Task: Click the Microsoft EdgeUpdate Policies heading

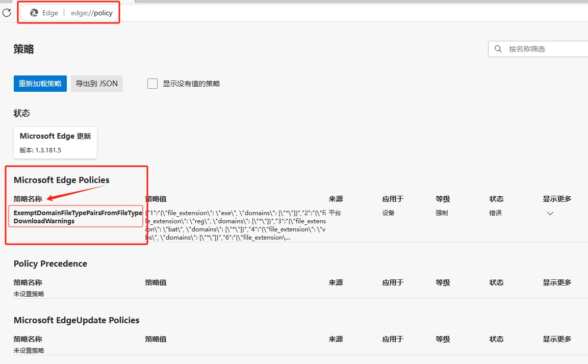Action: click(76, 320)
